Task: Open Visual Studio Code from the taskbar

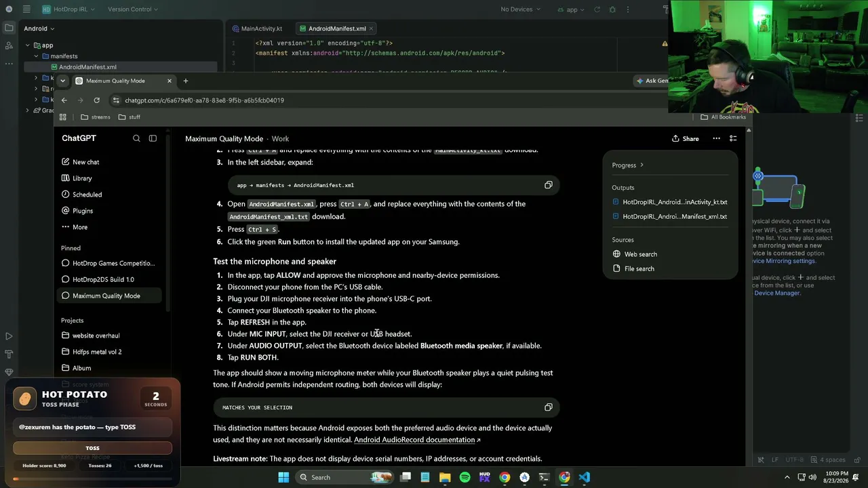Action: [584, 477]
